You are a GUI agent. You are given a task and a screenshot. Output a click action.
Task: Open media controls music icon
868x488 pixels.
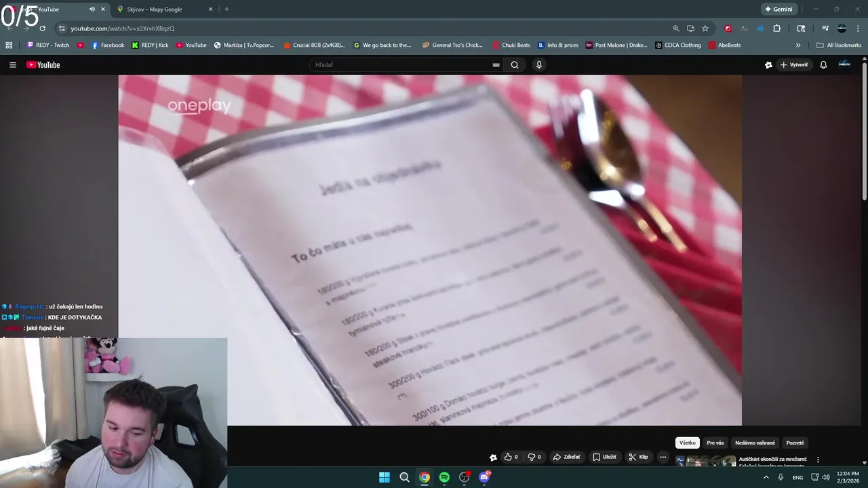(825, 28)
